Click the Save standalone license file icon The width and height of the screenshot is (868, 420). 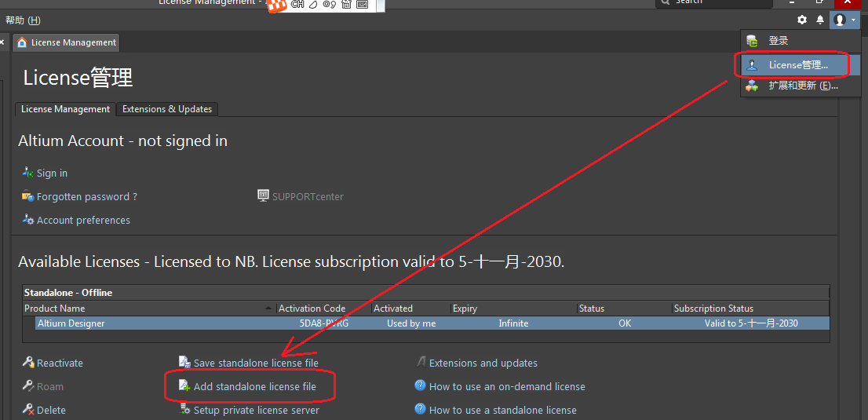pyautogui.click(x=184, y=363)
